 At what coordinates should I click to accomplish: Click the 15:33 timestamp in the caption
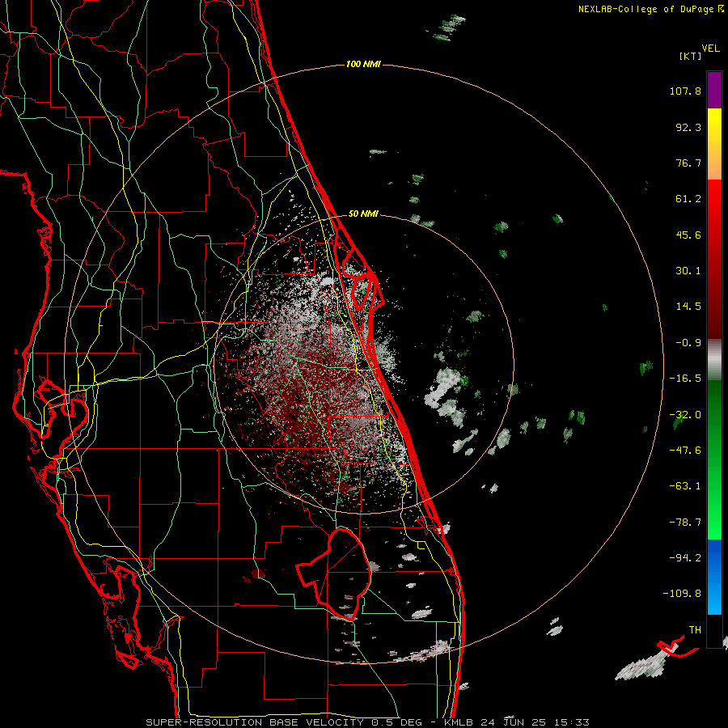click(x=573, y=722)
